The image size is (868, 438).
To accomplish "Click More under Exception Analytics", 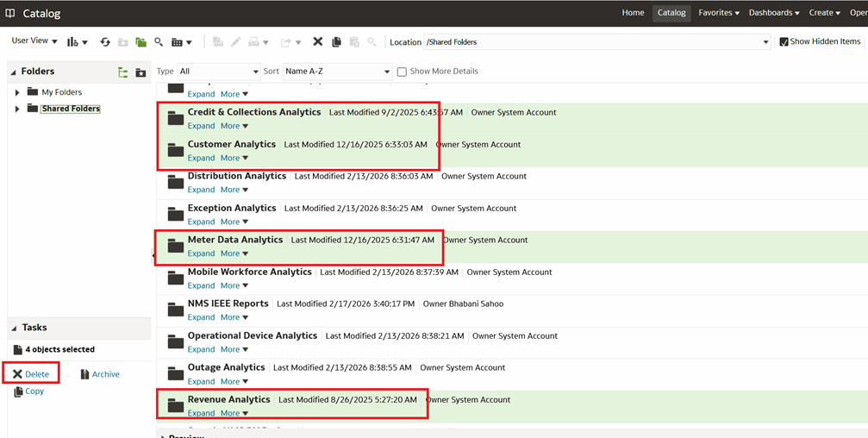I will pyautogui.click(x=234, y=222).
